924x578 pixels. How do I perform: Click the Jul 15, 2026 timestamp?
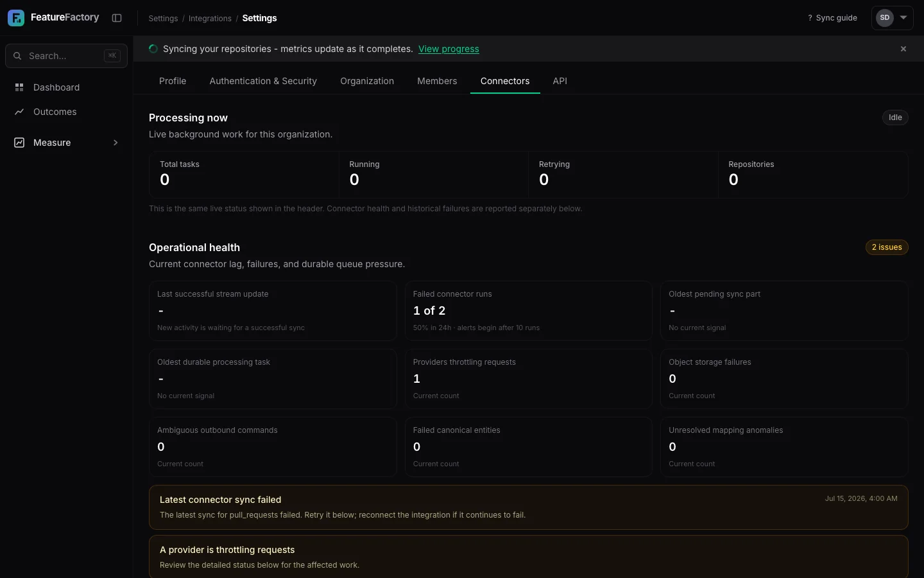point(861,498)
